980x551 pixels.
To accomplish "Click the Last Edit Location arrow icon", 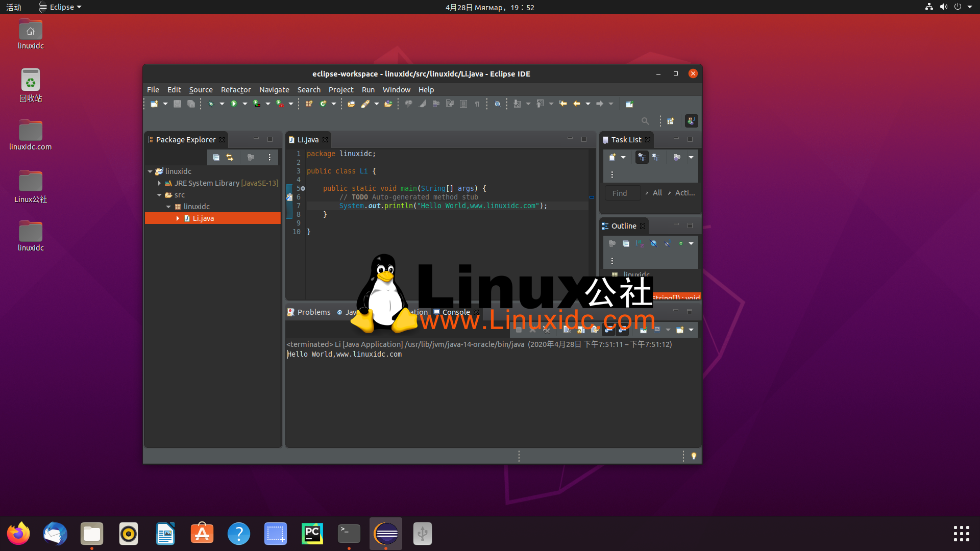I will 563,104.
